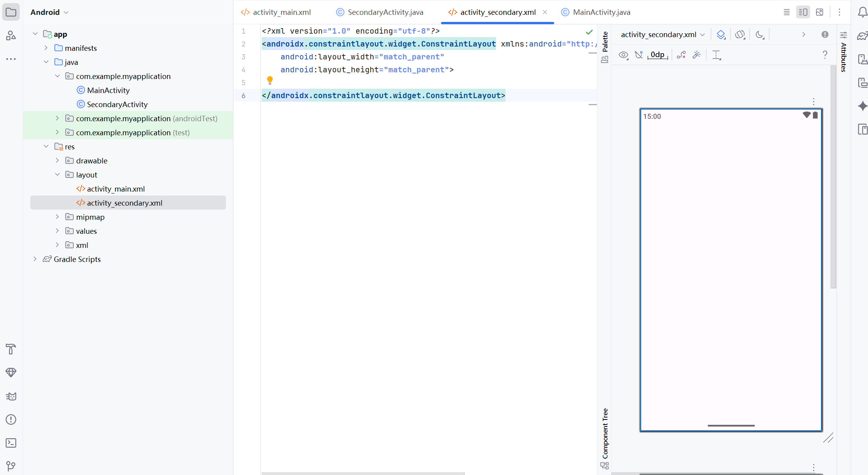Open View Options eye icon
Viewport: 868px width, 475px height.
623,55
